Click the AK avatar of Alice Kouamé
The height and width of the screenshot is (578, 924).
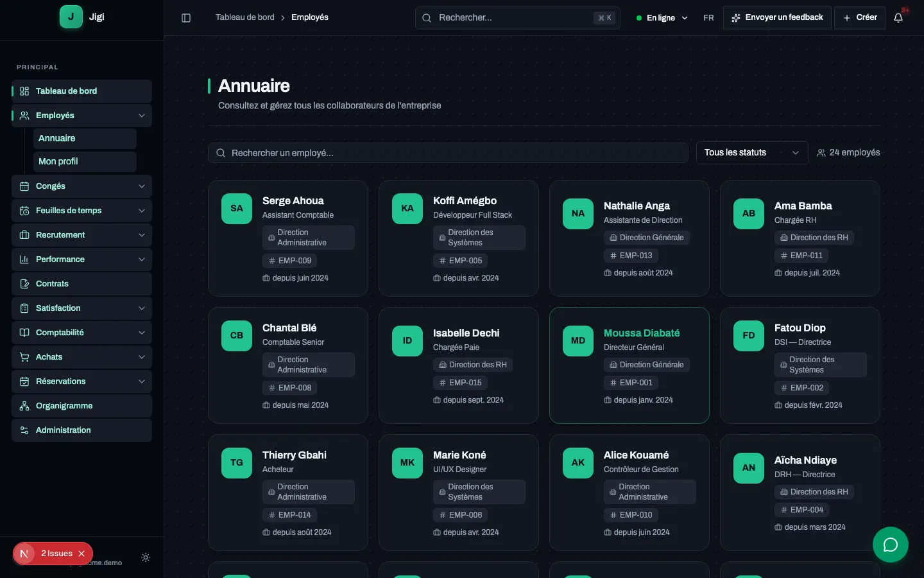tap(578, 463)
